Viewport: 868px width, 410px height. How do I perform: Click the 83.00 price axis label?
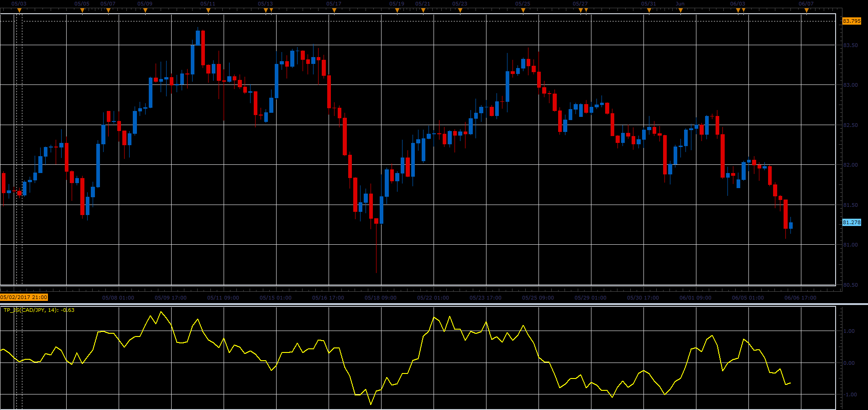[851, 85]
